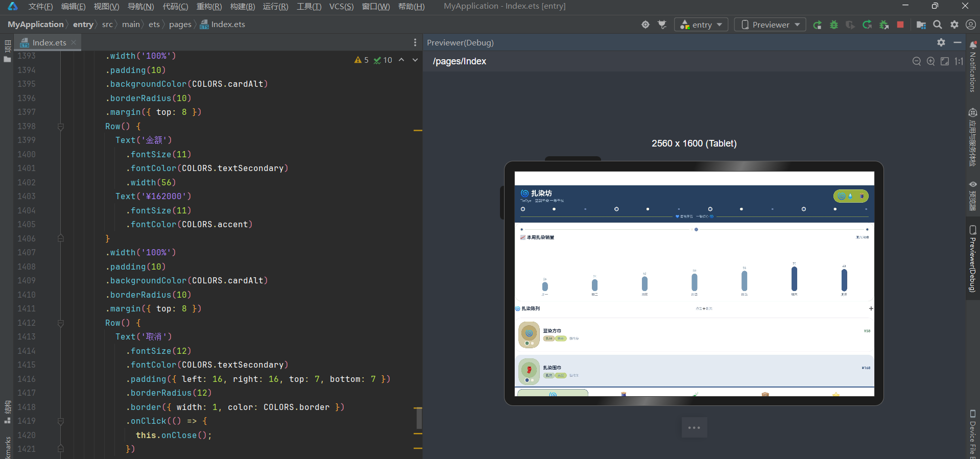
Task: Click attach debugger to process icon
Action: pos(884,25)
